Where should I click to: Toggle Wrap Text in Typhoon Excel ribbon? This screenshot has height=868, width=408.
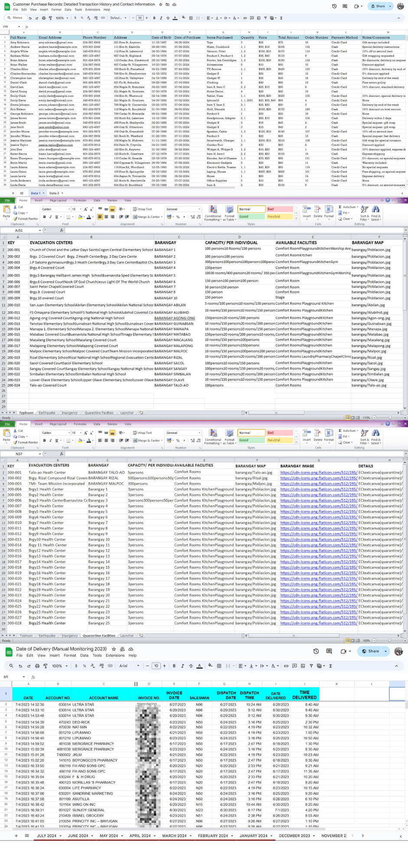click(142, 209)
